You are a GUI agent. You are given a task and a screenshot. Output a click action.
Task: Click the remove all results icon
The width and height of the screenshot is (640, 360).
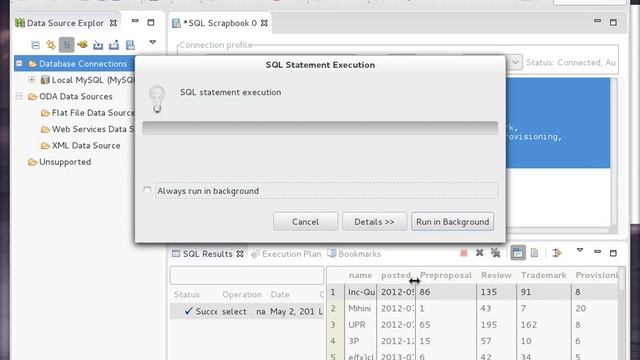tap(496, 253)
